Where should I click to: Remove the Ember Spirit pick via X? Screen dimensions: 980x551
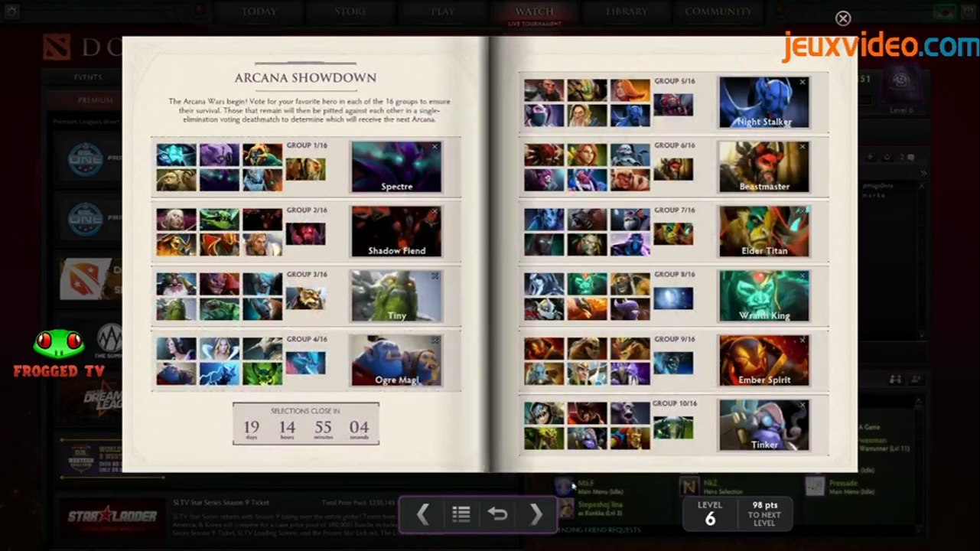tap(803, 341)
